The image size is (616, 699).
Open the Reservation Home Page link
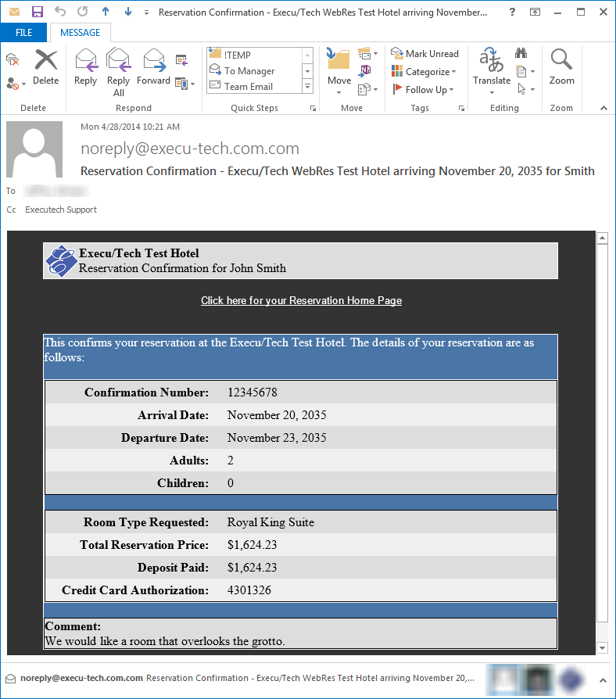click(x=301, y=300)
